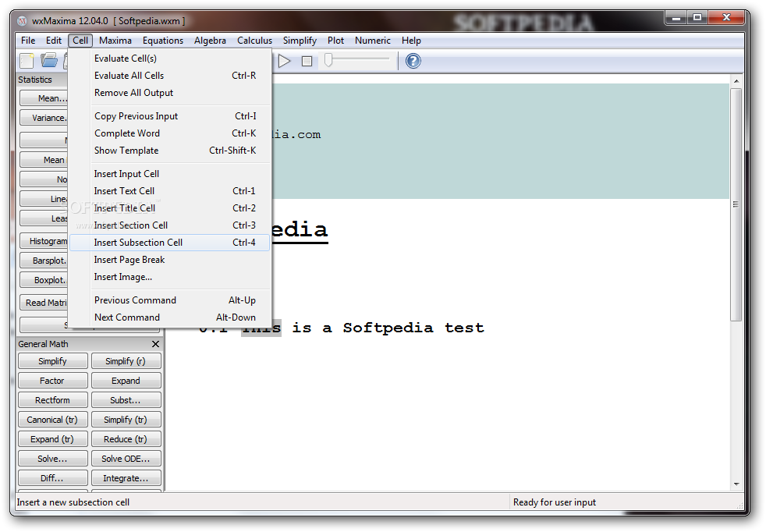The image size is (766, 532).
Task: Click the blue Help question mark icon
Action: click(x=413, y=61)
